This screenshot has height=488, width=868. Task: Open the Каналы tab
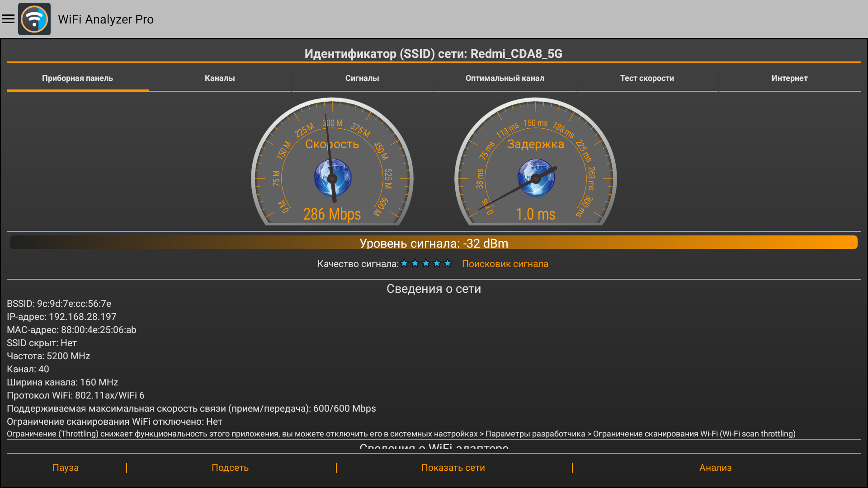click(220, 78)
